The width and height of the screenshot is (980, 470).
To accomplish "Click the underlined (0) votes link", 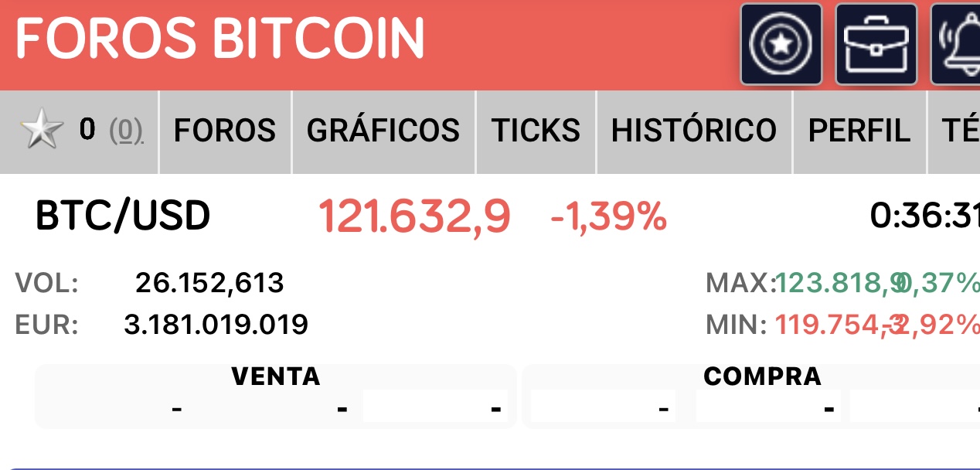I will click(126, 131).
